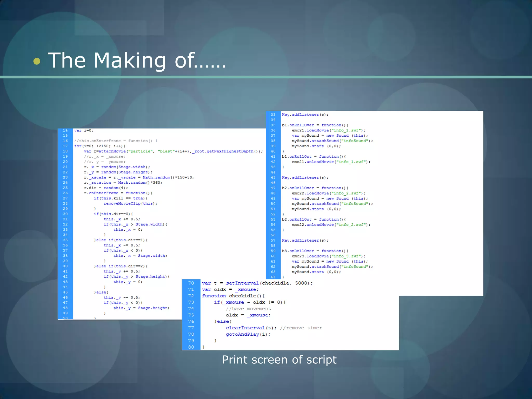Screen dimensions: 532x399
Task: Click line number 70 in the gutter
Action: [191, 283]
